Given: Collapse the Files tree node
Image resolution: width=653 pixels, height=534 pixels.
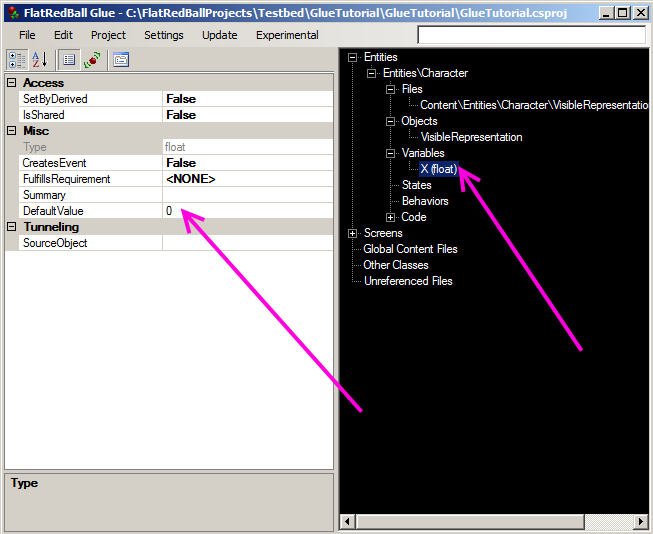Looking at the screenshot, I should click(x=390, y=90).
